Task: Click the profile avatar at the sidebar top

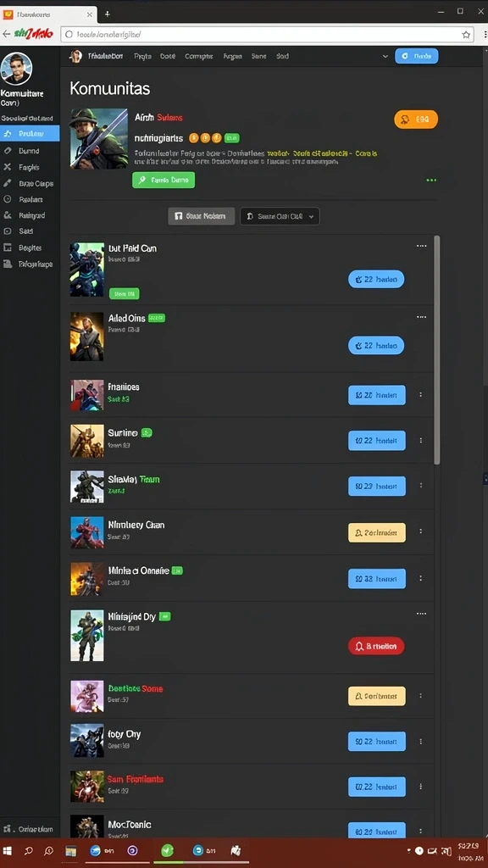Action: 17,68
